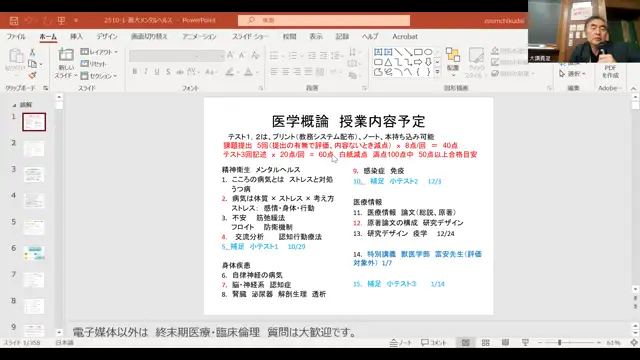This screenshot has width=640, height=360.
Task: Click the PDFを作成 button
Action: [610, 71]
